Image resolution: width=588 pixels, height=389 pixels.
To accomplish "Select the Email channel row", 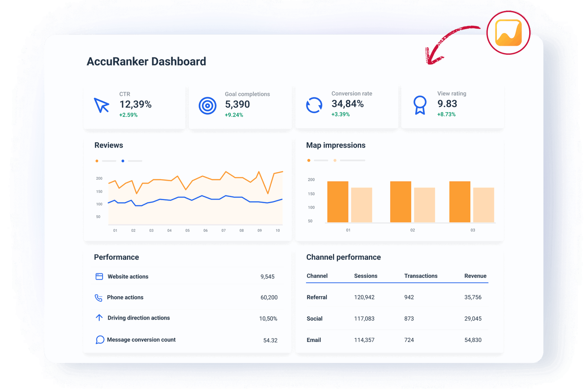I will (x=397, y=340).
